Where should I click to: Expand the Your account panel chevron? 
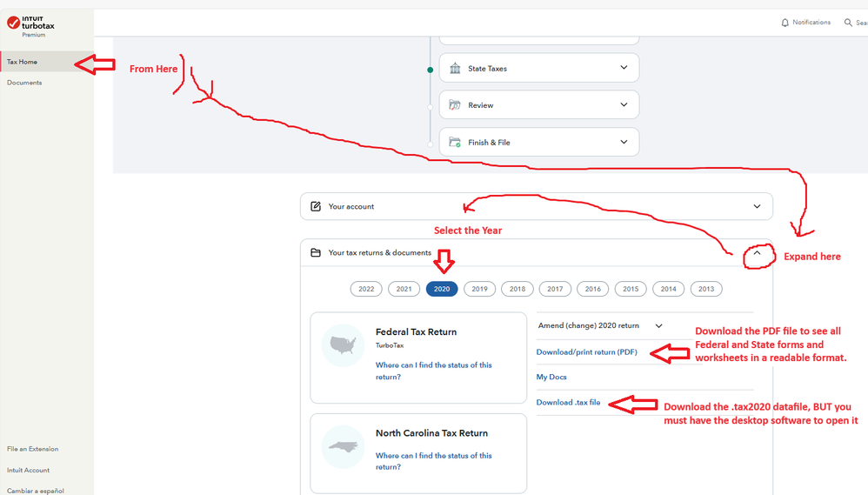pos(758,207)
